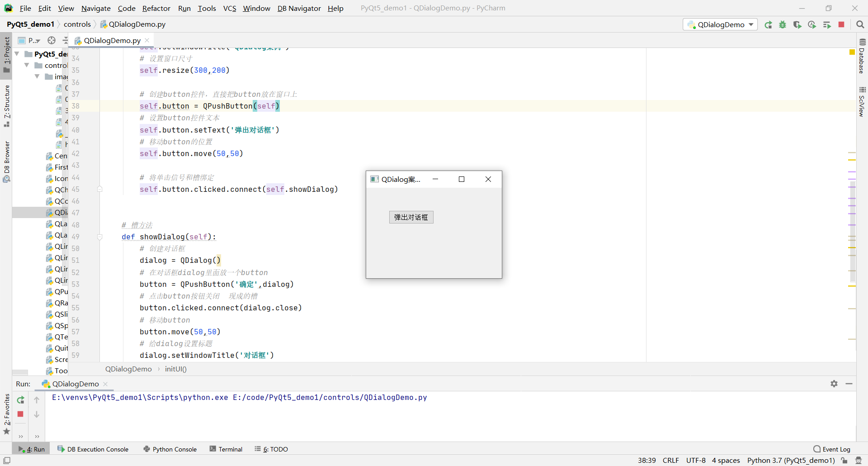
Task: Open the DB Navigator menu
Action: coord(299,8)
